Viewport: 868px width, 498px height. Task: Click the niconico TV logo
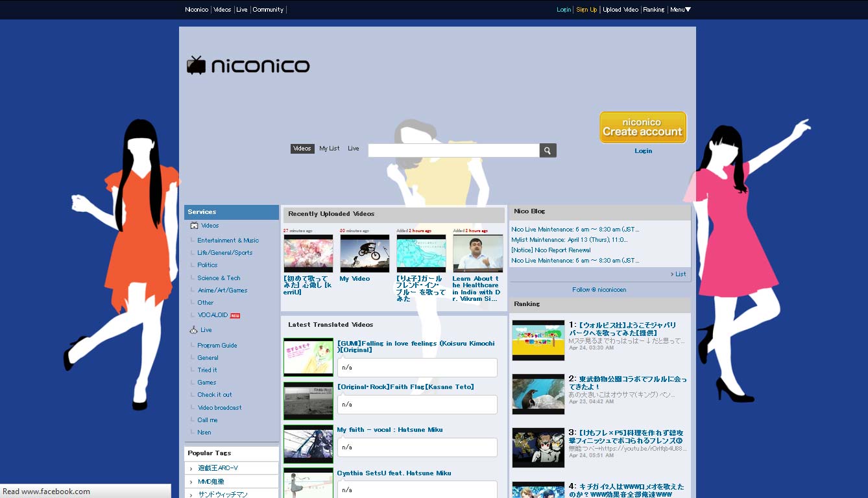pos(248,65)
